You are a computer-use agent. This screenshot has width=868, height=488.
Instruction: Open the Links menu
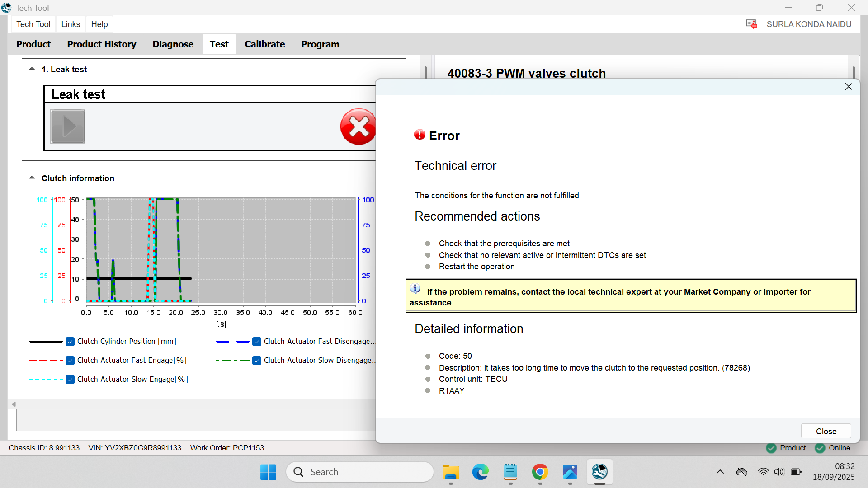coord(71,24)
